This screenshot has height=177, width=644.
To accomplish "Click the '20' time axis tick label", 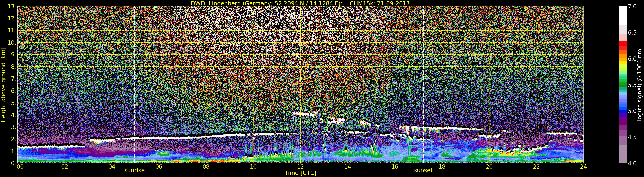I will coord(489,166).
